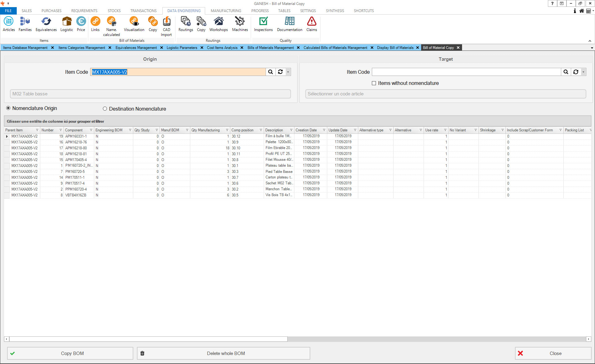The width and height of the screenshot is (595, 364).
Task: Select Nomenclature Origin radio button
Action: (8, 108)
